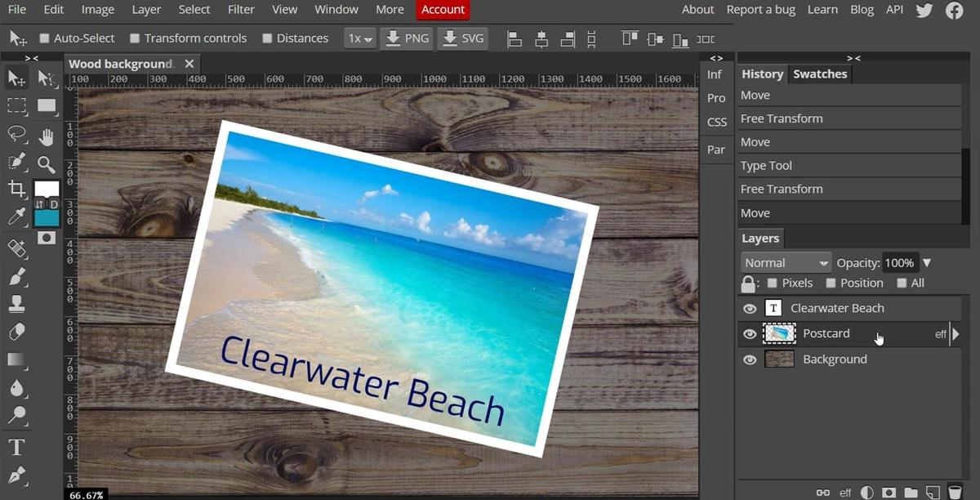Screen dimensions: 980x500
Task: Expand the side panel column <> handle
Action: pos(716,58)
